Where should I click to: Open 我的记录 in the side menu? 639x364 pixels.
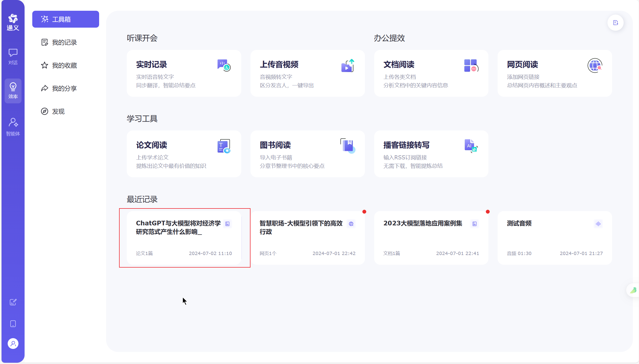[x=64, y=42]
